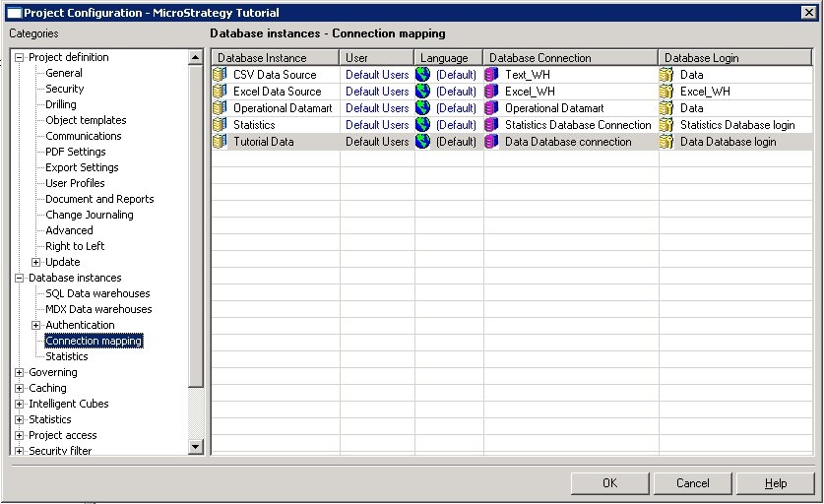Expand the Governing category
824x504 pixels.
[x=20, y=373]
